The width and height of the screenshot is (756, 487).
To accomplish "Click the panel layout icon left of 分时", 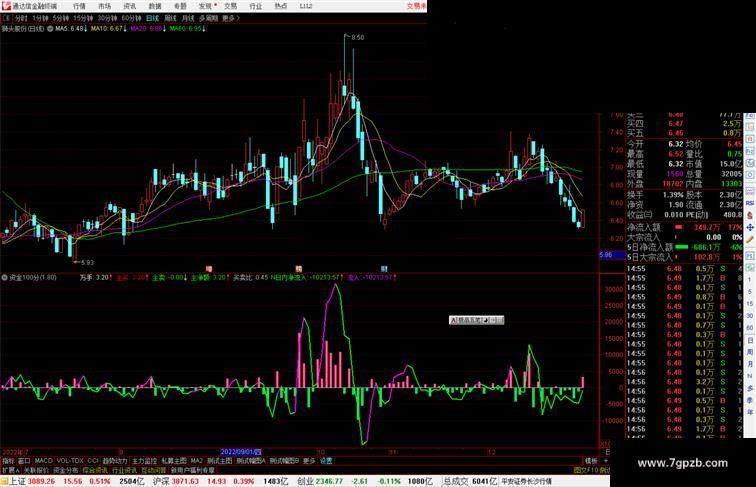I will [6, 18].
